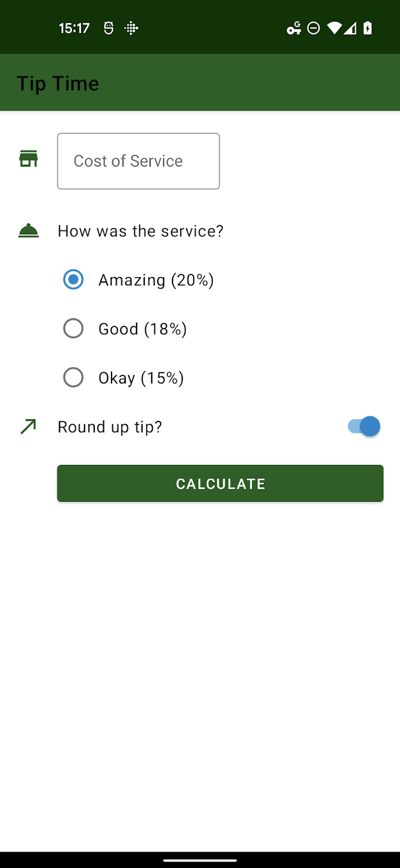Click the developer bug icon in the status bar
The width and height of the screenshot is (400, 868).
point(108,28)
